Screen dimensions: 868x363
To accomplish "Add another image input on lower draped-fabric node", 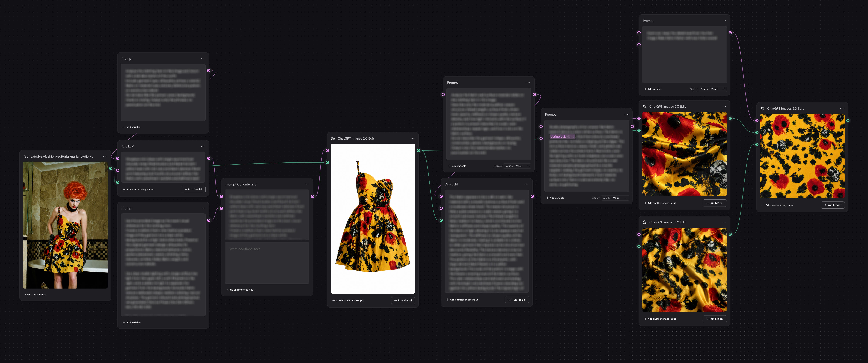I will pos(660,319).
